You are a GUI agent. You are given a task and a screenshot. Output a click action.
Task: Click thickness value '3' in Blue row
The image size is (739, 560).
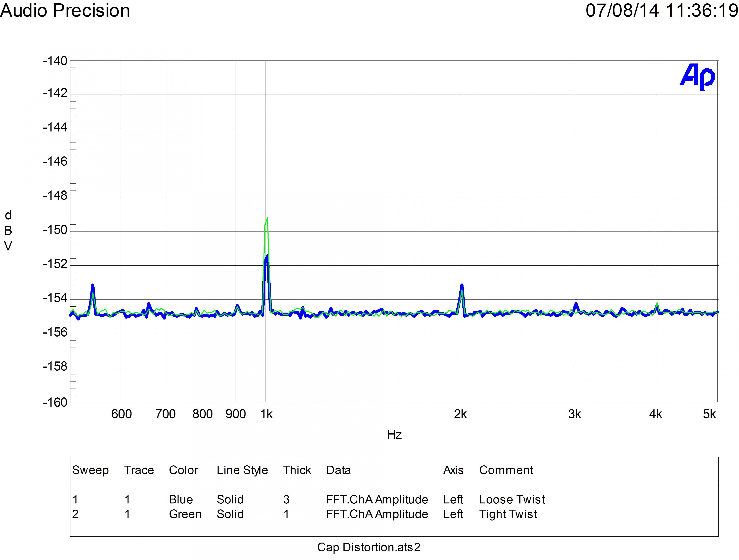[x=286, y=499]
